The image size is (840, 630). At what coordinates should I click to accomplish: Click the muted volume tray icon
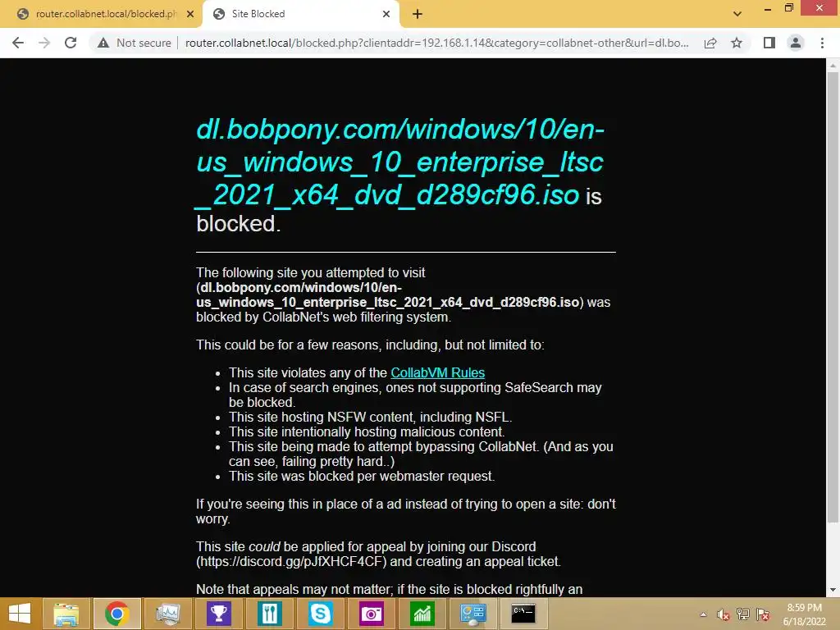(724, 614)
